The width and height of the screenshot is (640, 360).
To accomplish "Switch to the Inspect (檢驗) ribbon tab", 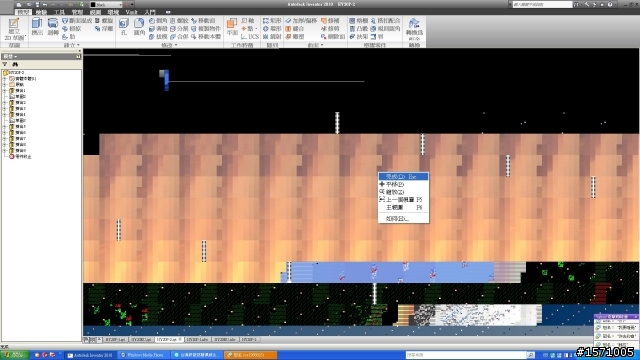I will point(41,12).
